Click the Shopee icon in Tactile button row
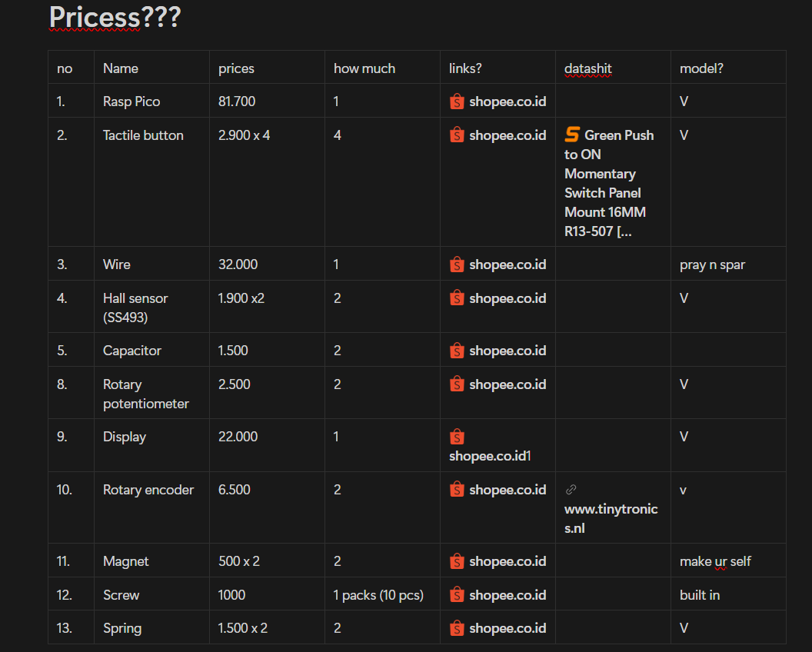The height and width of the screenshot is (652, 812). [x=457, y=135]
